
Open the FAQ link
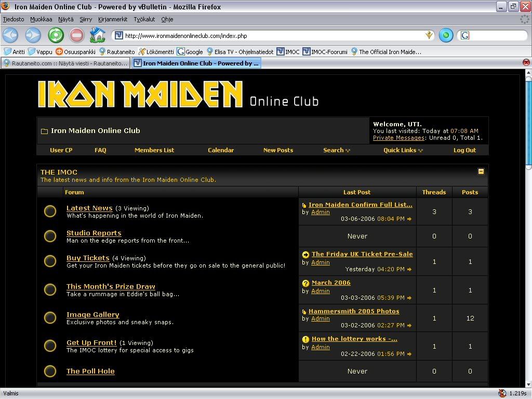[100, 150]
